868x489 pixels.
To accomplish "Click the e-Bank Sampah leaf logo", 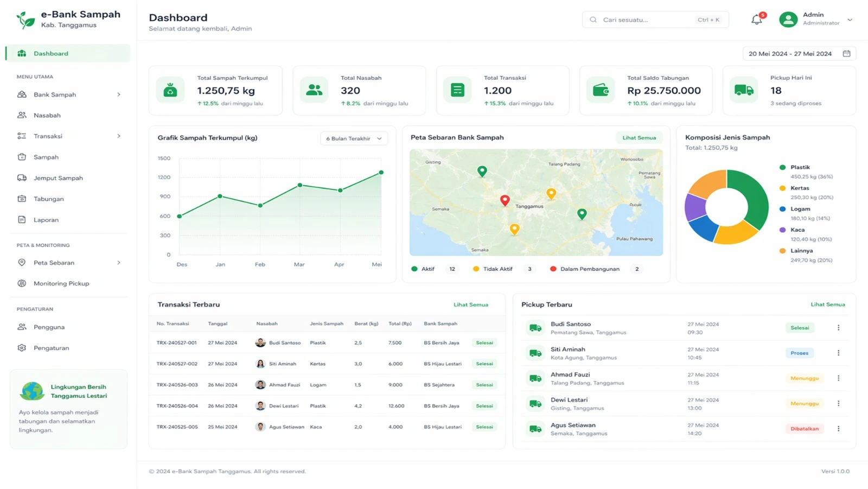I will (25, 20).
